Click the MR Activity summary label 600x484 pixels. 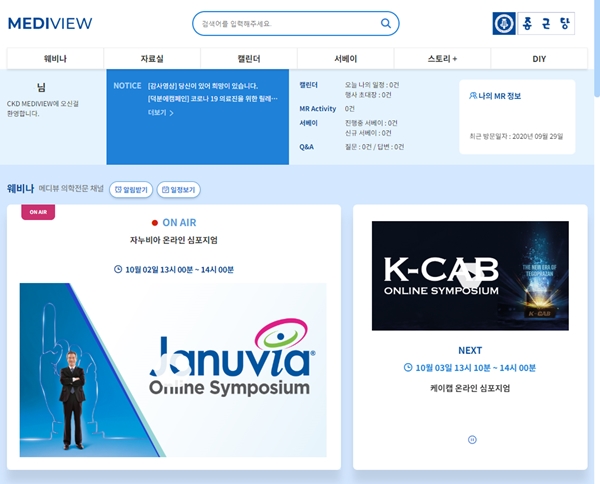[318, 109]
